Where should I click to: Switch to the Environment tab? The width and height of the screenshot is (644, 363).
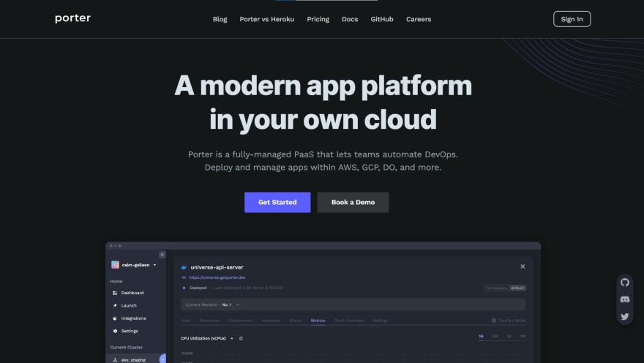point(240,321)
